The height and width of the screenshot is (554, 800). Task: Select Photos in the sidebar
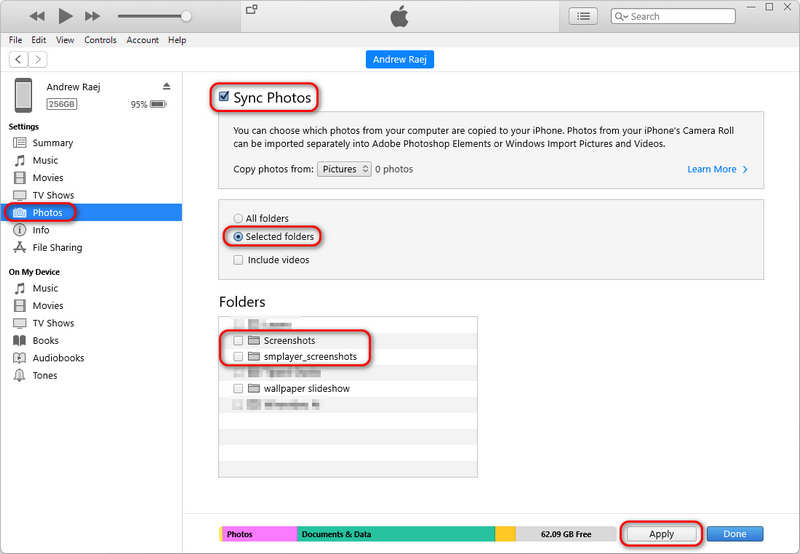92,212
